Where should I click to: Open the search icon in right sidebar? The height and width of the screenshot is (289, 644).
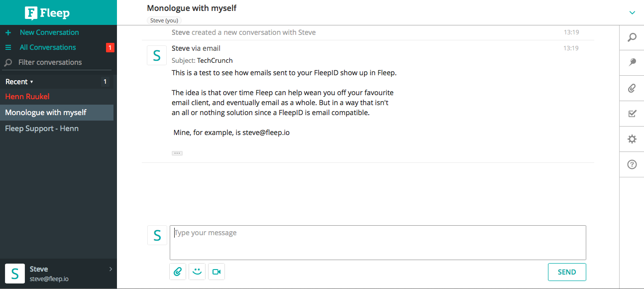[x=632, y=37]
